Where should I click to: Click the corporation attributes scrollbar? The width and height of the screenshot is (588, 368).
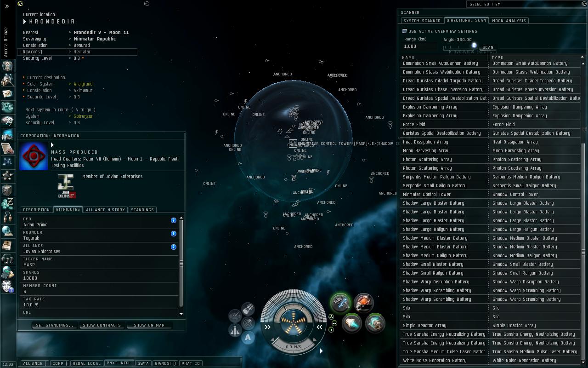[x=181, y=263]
